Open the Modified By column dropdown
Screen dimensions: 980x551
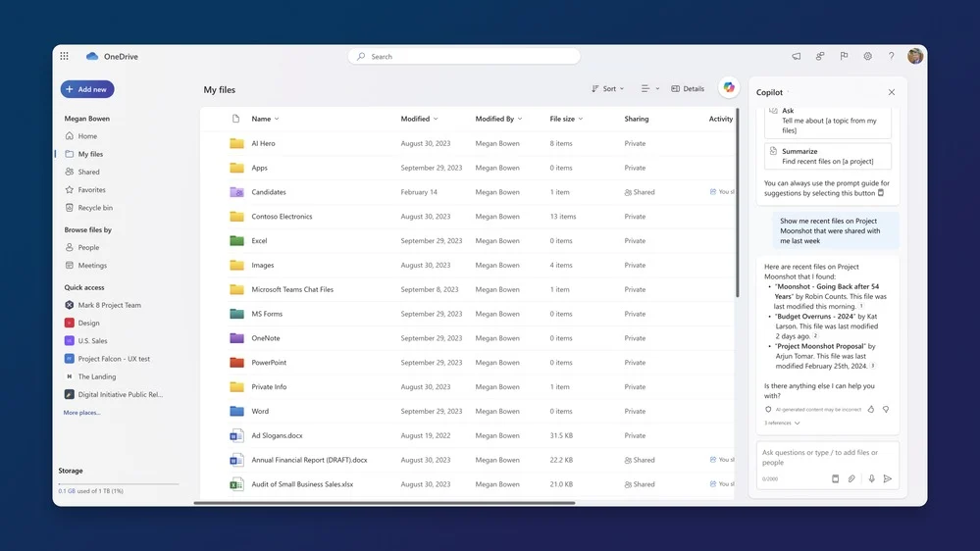coord(498,119)
